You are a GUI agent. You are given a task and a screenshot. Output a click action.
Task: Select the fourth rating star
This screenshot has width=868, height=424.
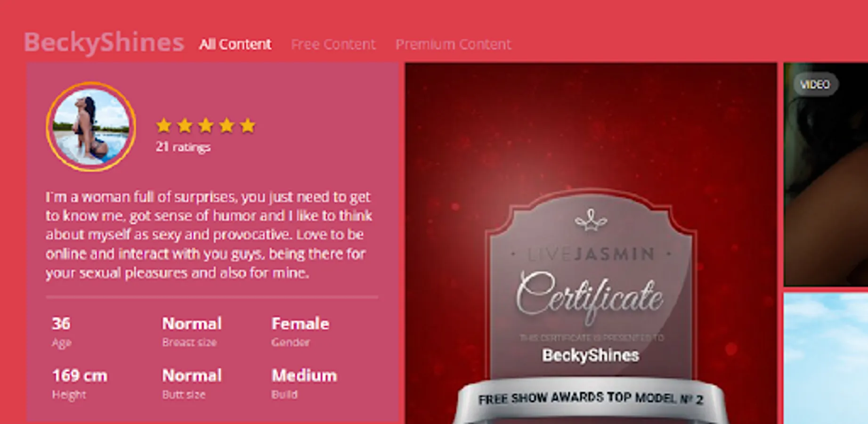click(x=227, y=126)
